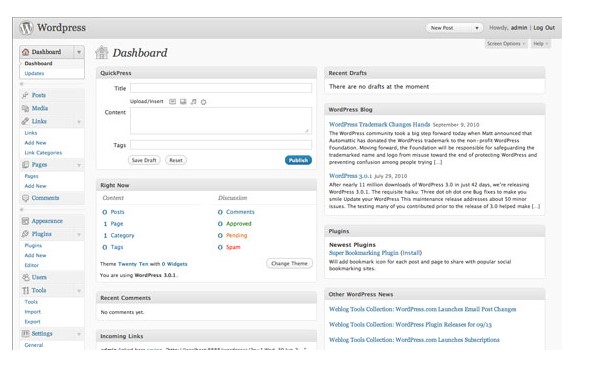Click the Add Audio music note icon

(x=193, y=102)
